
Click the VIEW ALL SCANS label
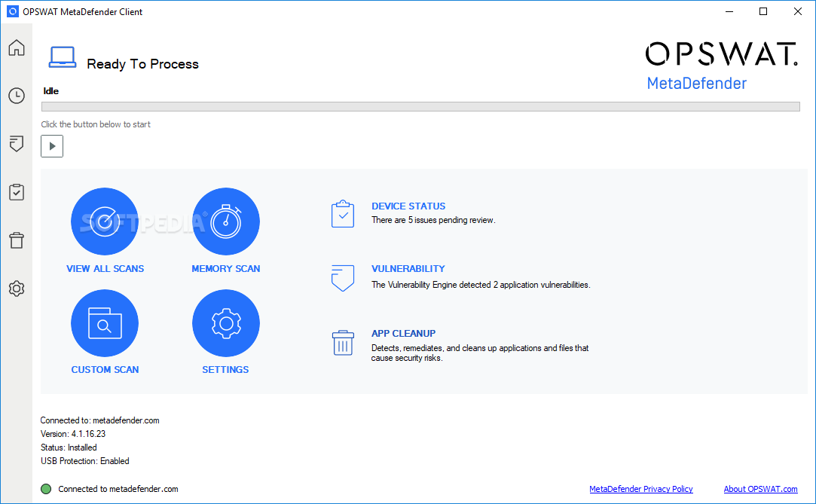(x=105, y=269)
